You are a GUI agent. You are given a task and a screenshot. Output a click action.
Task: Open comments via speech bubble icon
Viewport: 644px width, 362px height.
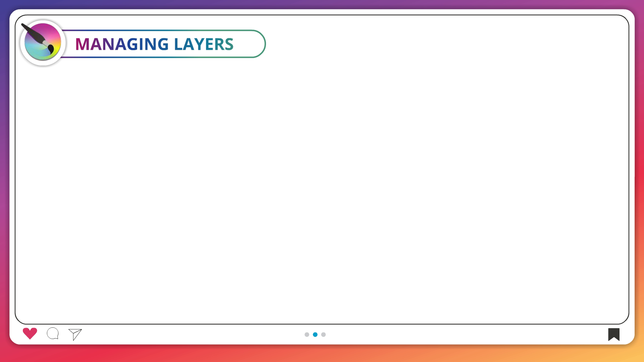53,333
